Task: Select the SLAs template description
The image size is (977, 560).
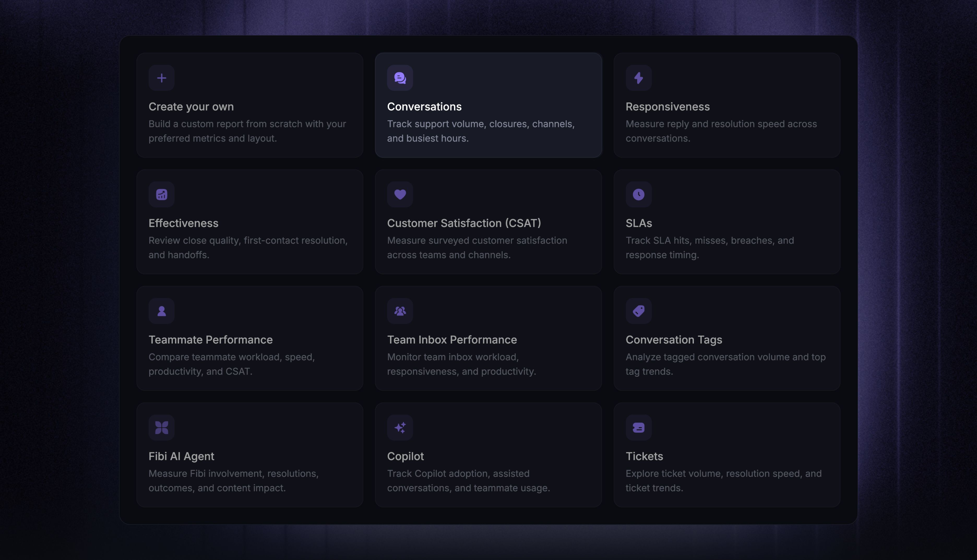Action: [710, 248]
